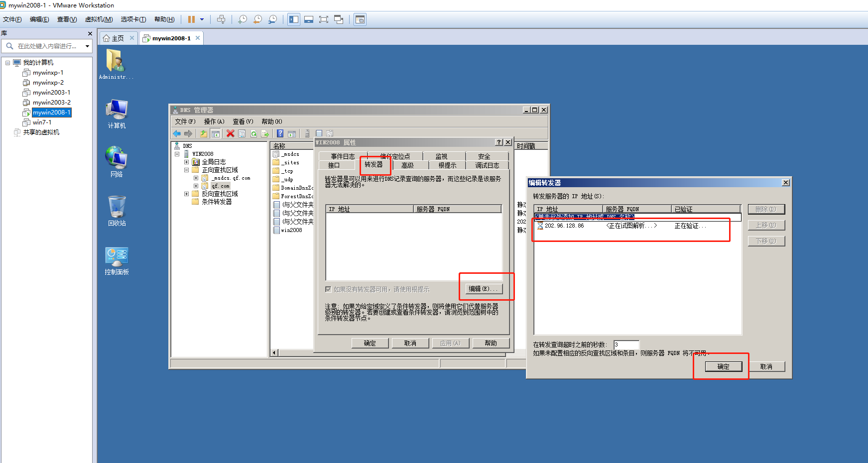Select 条件转发器 in the DNS tree

(217, 202)
